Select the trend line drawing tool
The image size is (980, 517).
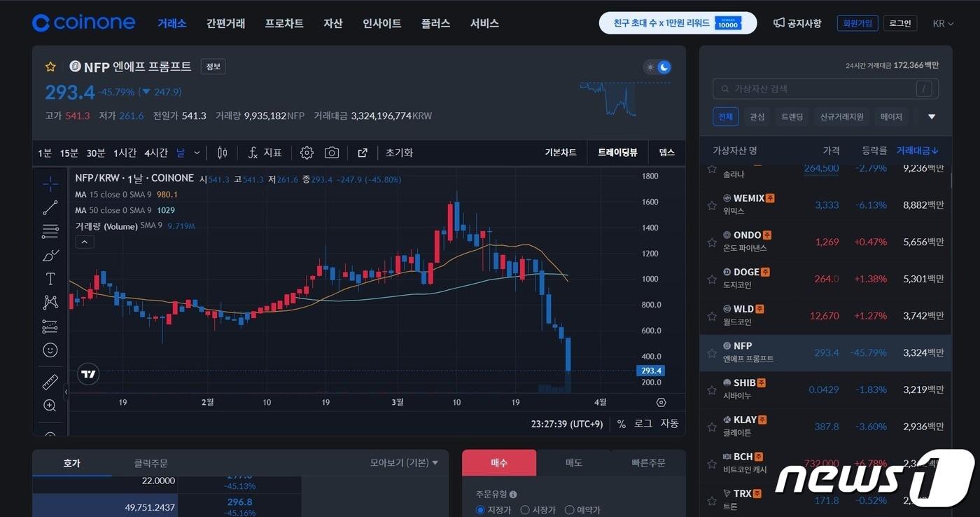coord(50,208)
